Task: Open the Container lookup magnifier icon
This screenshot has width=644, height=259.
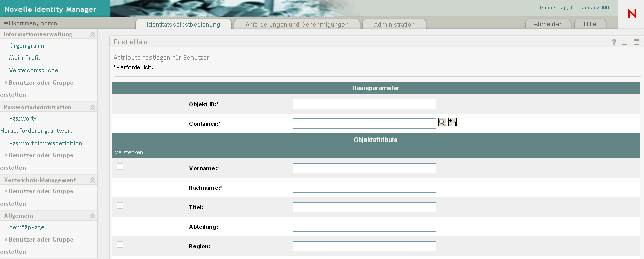Action: tap(442, 122)
